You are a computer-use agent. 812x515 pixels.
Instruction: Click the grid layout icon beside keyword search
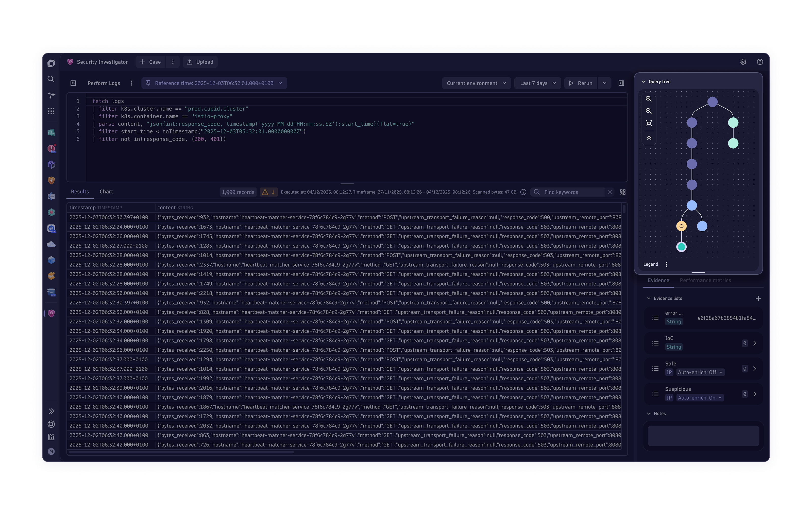[622, 192]
